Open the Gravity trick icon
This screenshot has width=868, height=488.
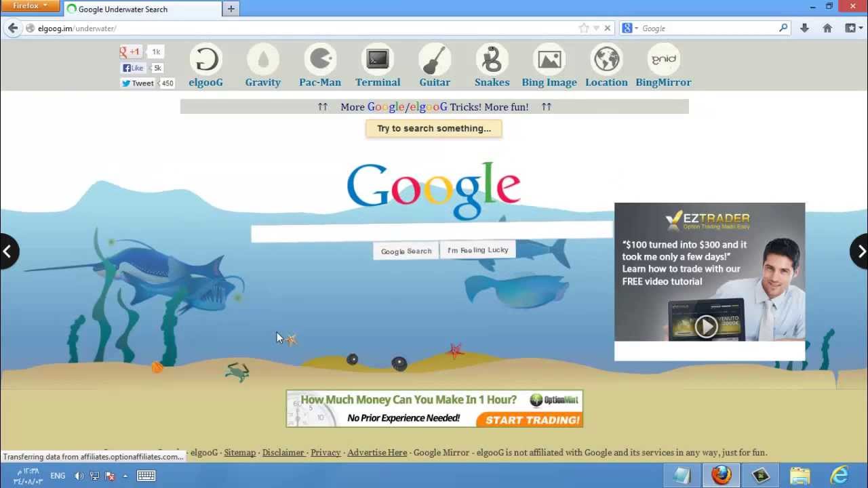[262, 60]
